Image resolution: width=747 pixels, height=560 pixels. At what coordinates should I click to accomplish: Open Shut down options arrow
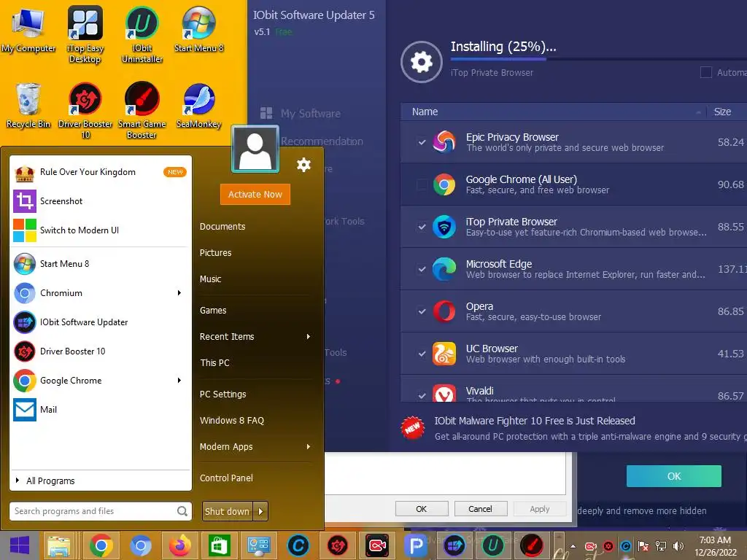click(x=260, y=511)
